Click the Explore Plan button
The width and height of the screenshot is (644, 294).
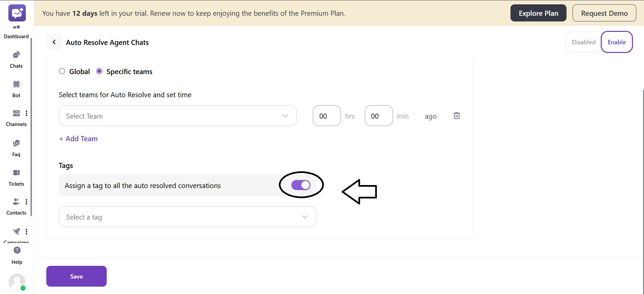tap(538, 13)
